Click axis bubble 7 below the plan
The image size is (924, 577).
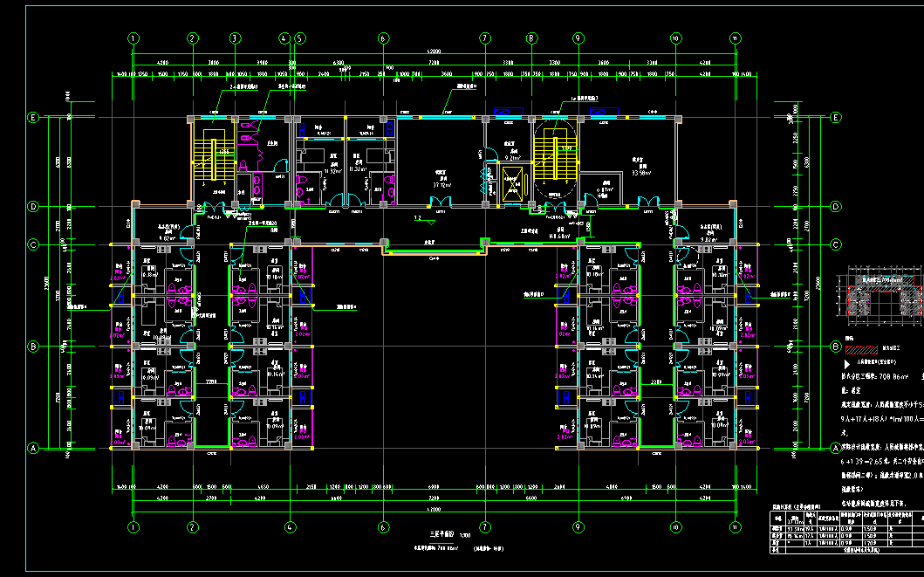click(485, 527)
